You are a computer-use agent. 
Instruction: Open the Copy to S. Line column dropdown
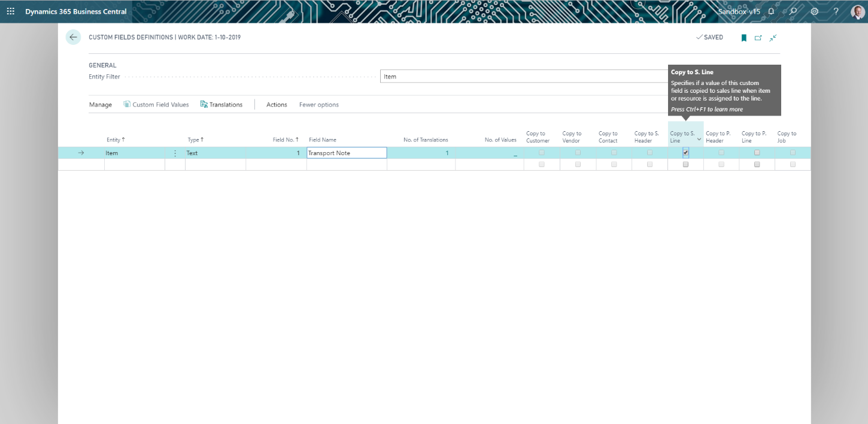(x=699, y=140)
